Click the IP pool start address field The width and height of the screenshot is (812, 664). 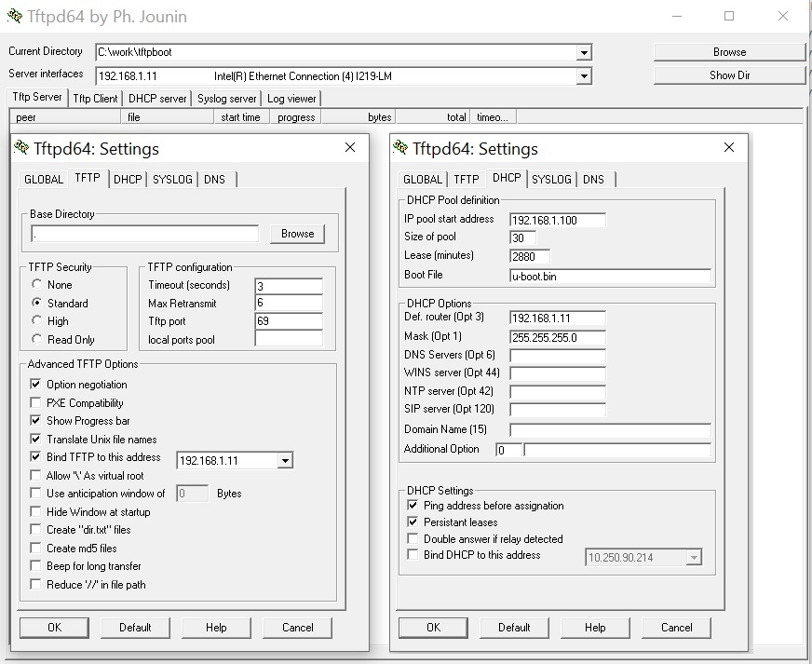(557, 220)
